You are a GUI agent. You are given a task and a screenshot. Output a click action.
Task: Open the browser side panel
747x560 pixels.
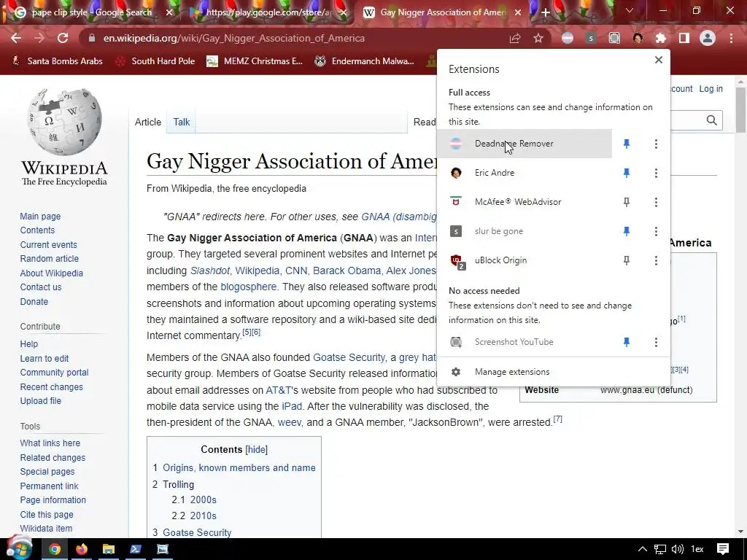pos(684,38)
